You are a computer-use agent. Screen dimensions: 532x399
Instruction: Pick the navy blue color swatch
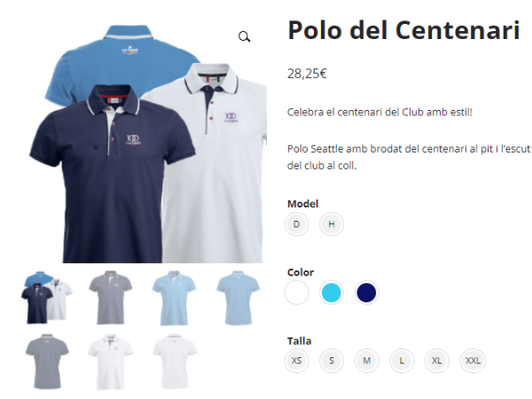[366, 292]
